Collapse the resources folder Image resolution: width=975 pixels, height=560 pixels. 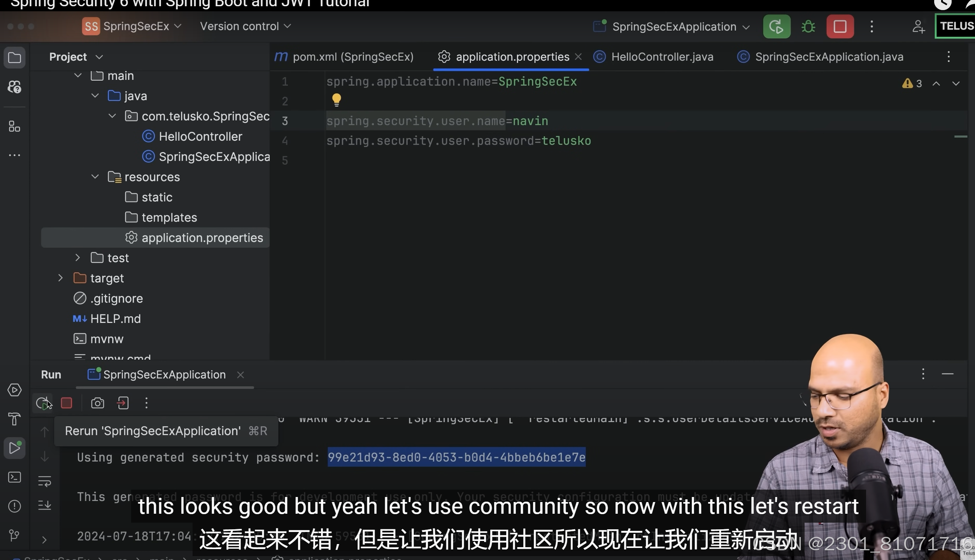coord(95,177)
